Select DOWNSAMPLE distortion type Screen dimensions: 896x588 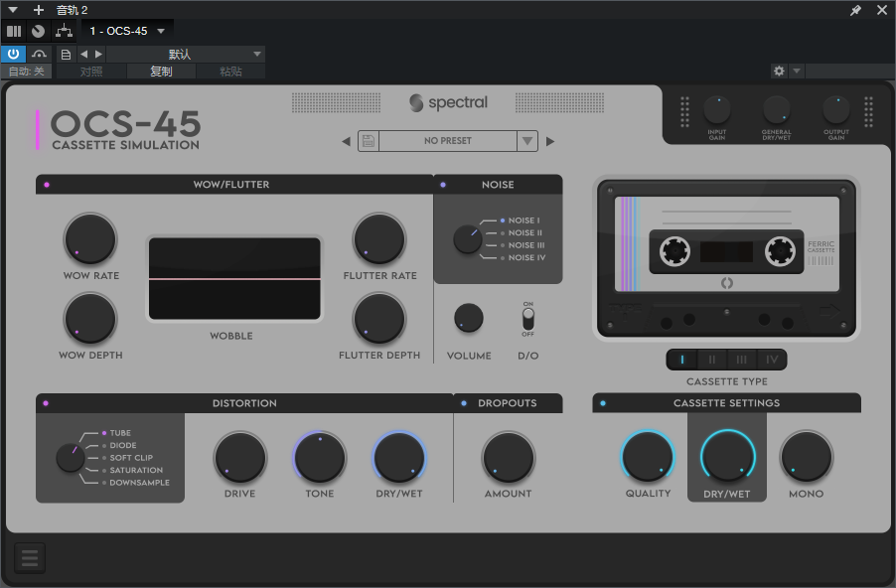click(x=136, y=483)
